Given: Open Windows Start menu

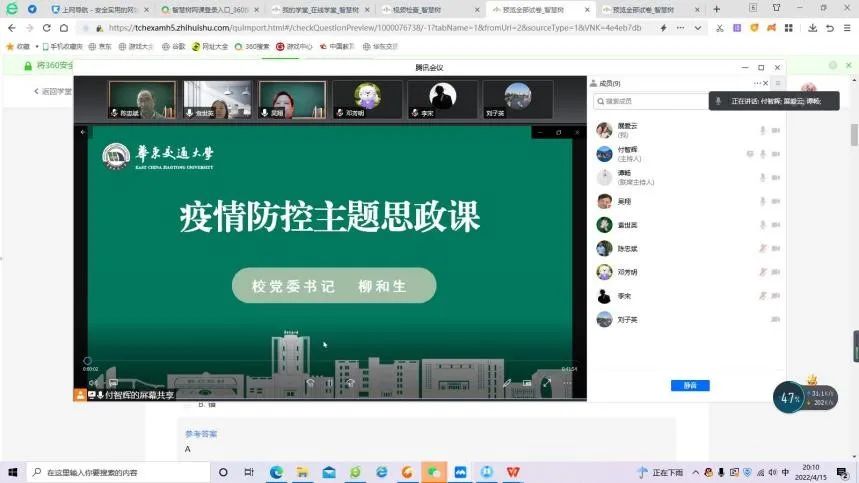Looking at the screenshot, I should point(12,471).
